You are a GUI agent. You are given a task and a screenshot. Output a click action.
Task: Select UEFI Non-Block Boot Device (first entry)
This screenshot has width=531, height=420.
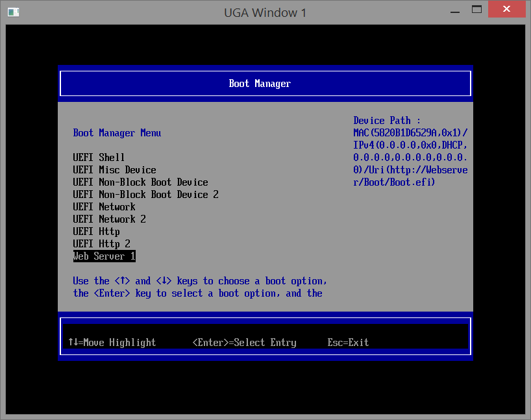pos(140,182)
